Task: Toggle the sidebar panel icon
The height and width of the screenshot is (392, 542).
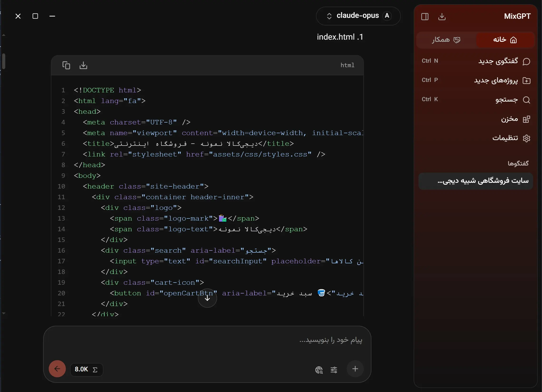Action: [x=425, y=16]
